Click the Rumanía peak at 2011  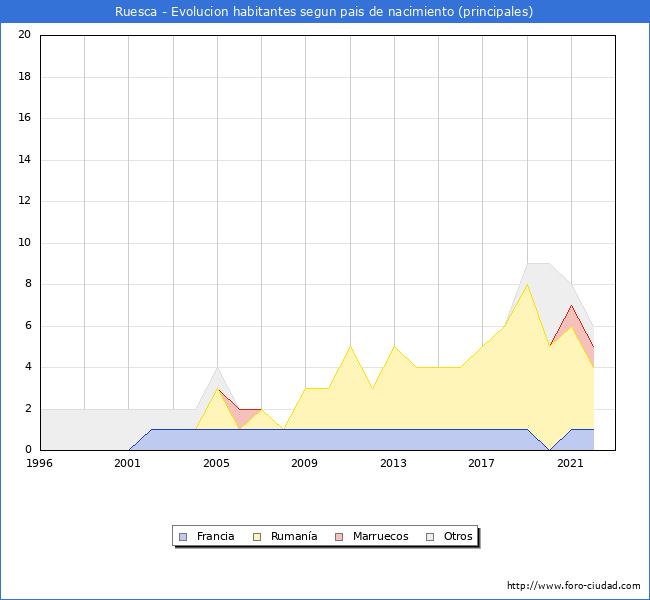tap(350, 346)
